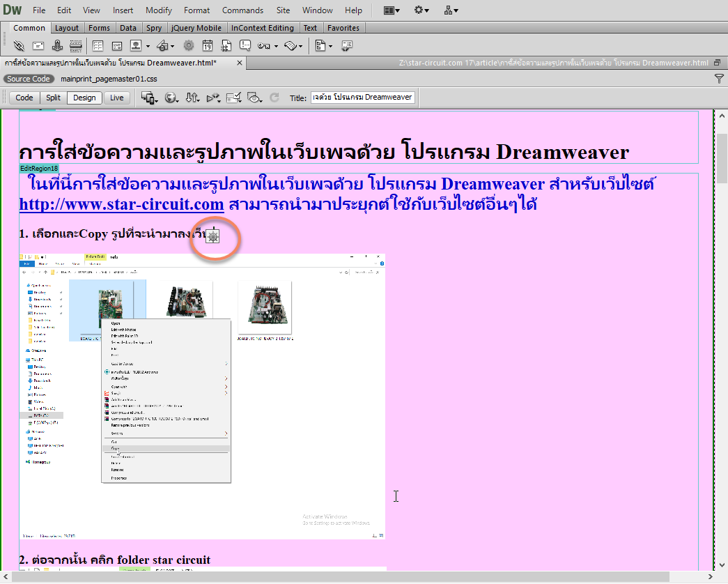Toggle Live view on
Viewport: 728px width, 584px height.
coord(116,98)
